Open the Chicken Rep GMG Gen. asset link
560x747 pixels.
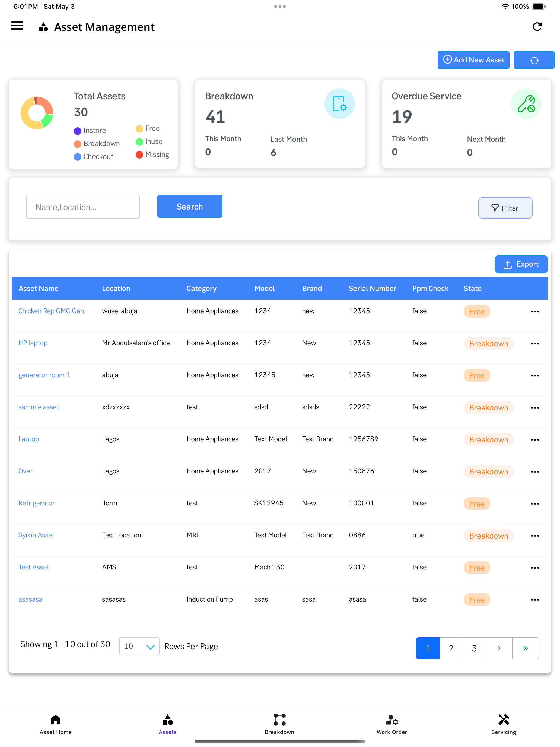point(52,311)
